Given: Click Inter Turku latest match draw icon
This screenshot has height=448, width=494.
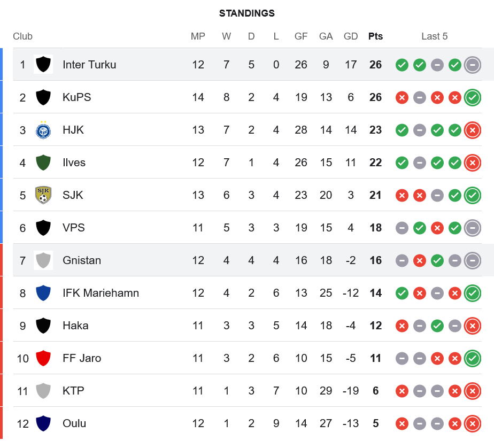Looking at the screenshot, I should (x=472, y=65).
